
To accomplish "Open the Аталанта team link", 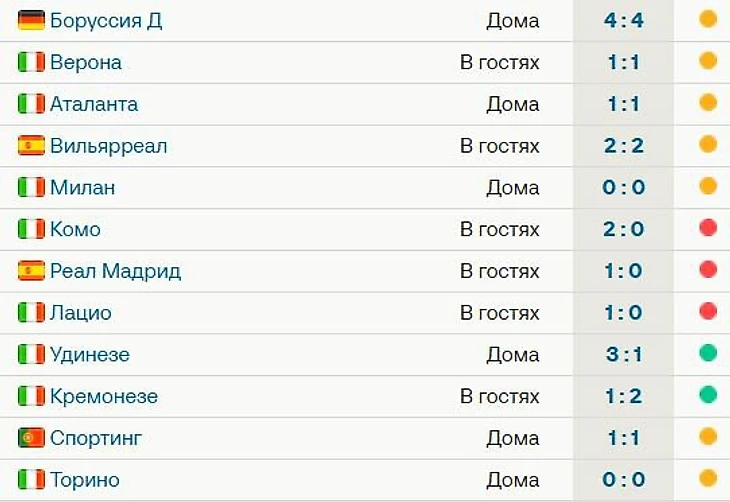I will [x=94, y=104].
